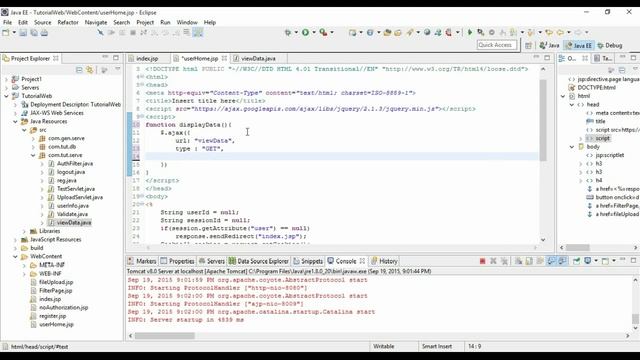The width and height of the screenshot is (640, 360).
Task: Open the Project Explorer View Menu triangle
Action: click(x=118, y=69)
